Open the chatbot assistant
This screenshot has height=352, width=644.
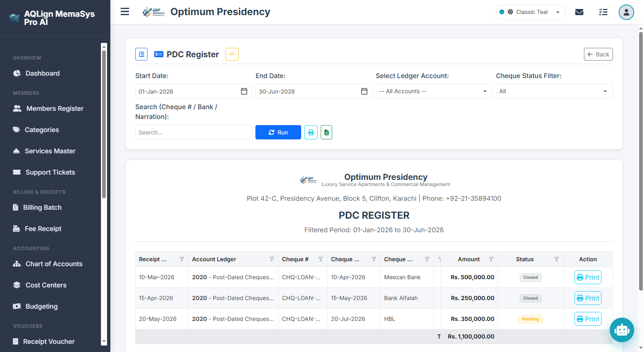(622, 330)
